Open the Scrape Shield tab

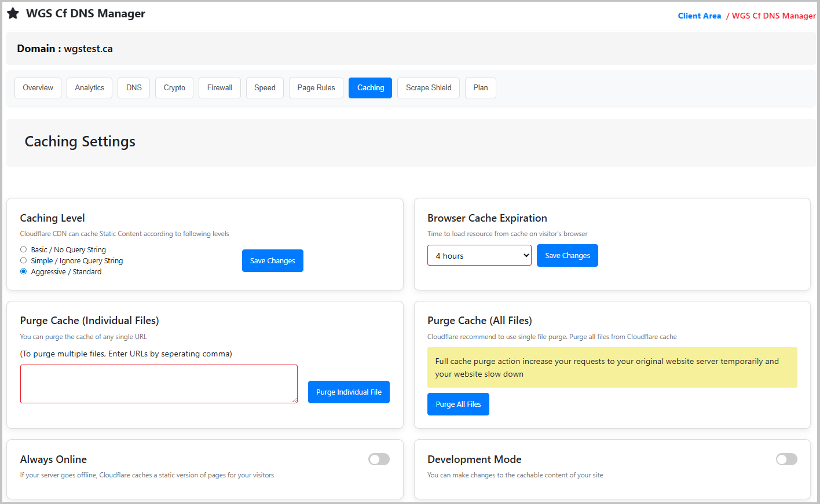pos(428,88)
